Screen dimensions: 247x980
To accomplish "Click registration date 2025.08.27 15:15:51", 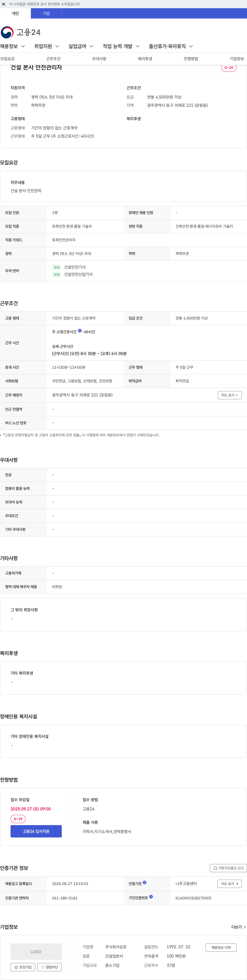I will tap(70, 884).
